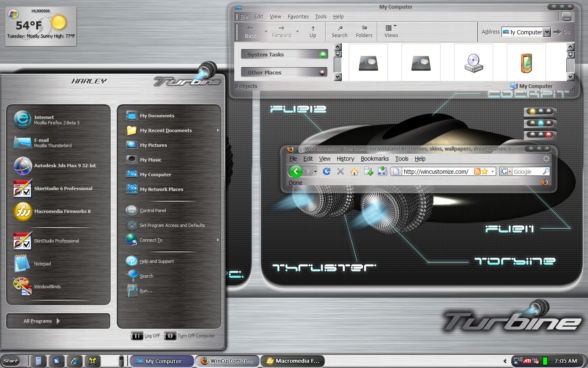Collapse the System Tasks panel
588x368 pixels.
pos(323,54)
